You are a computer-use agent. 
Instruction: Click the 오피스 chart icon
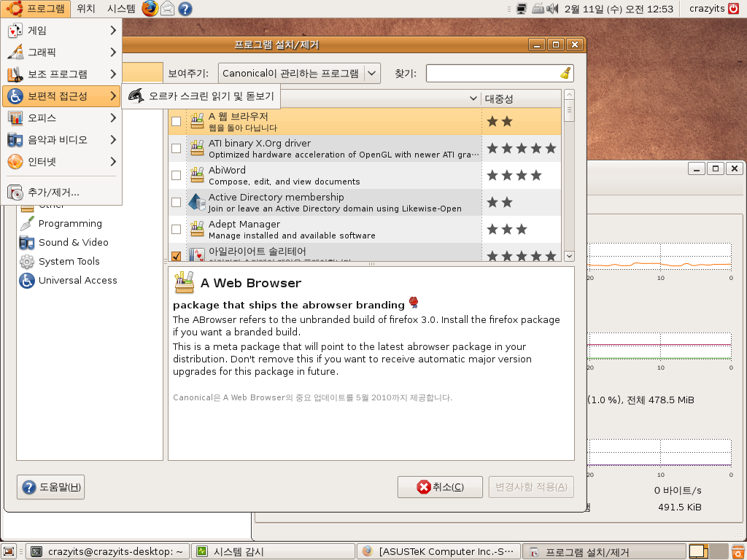pos(15,118)
